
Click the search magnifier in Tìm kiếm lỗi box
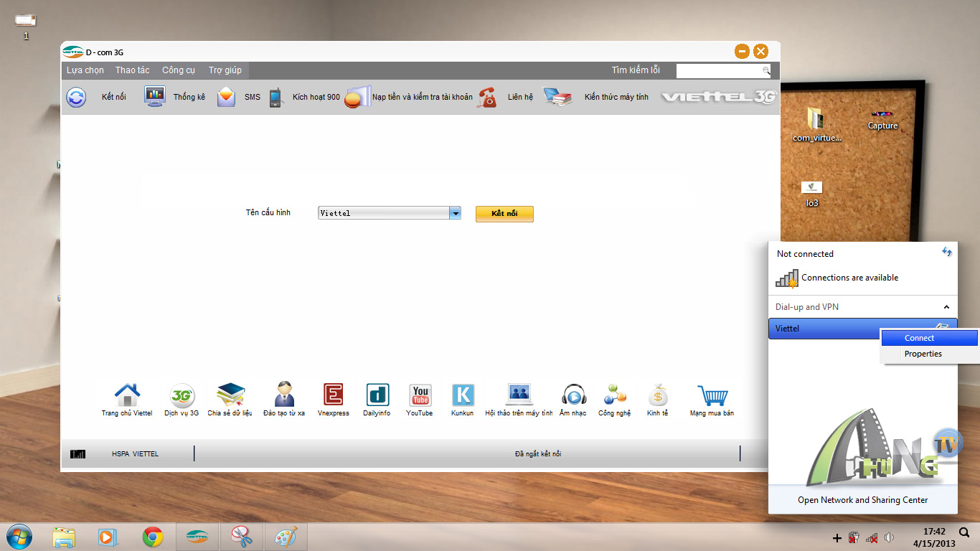766,70
